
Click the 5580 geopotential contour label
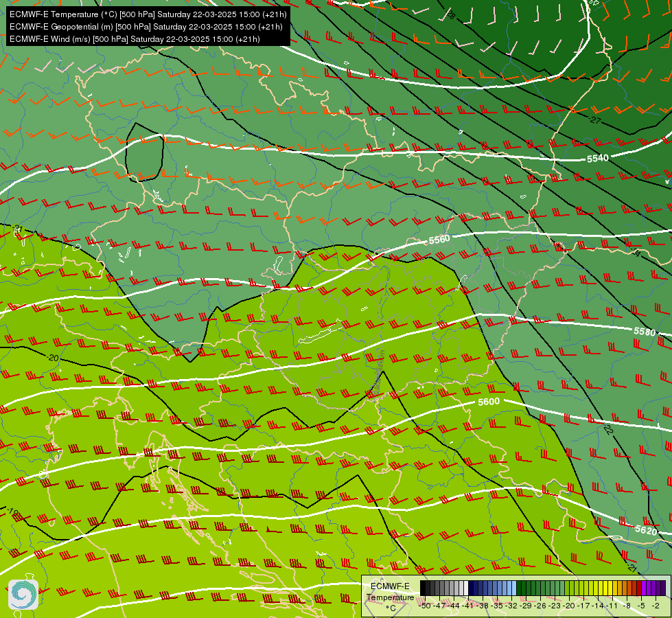pos(645,332)
